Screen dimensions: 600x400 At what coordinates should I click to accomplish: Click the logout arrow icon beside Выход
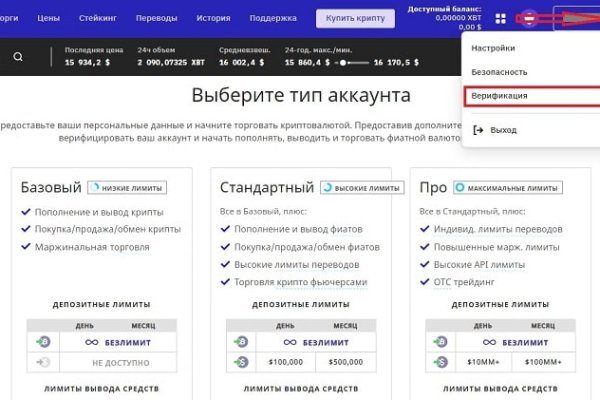click(x=478, y=130)
